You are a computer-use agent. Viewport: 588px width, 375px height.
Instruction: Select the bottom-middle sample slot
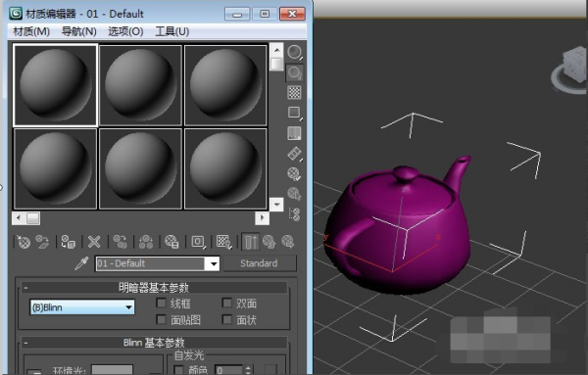coord(140,168)
